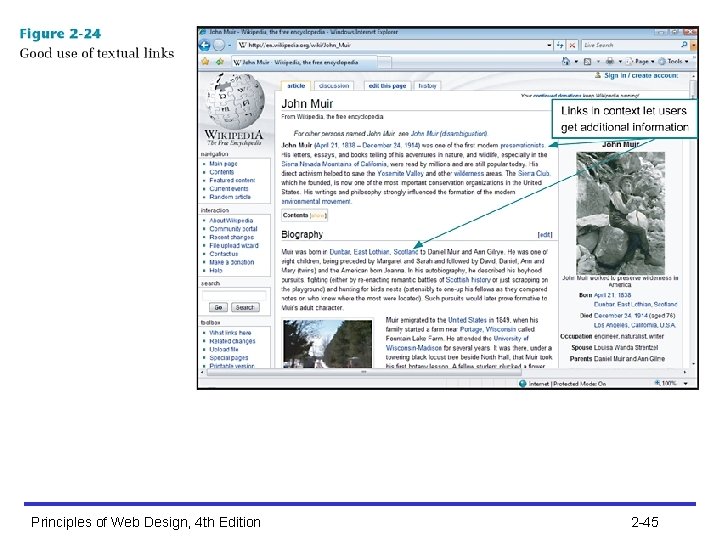Open the address bar history dropdown arrow
The image size is (720, 540).
549,45
